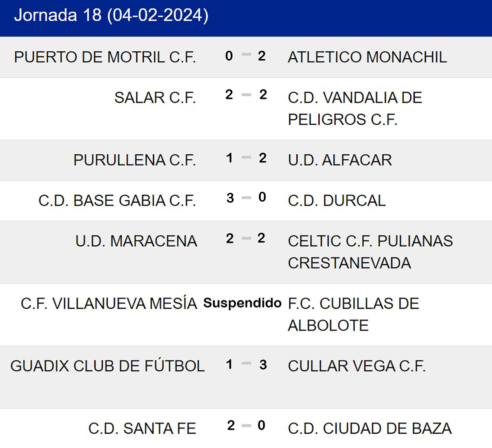Open the C.D. DURCAL team page

click(x=337, y=201)
